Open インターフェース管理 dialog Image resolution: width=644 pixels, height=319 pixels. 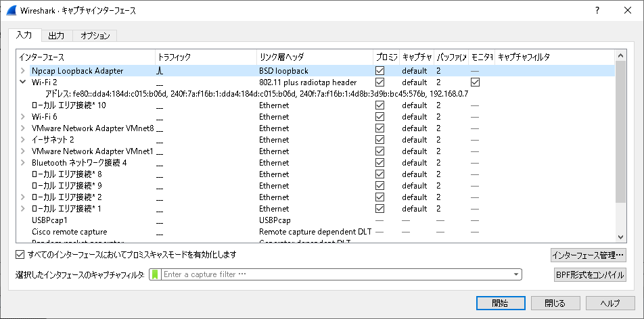[589, 255]
